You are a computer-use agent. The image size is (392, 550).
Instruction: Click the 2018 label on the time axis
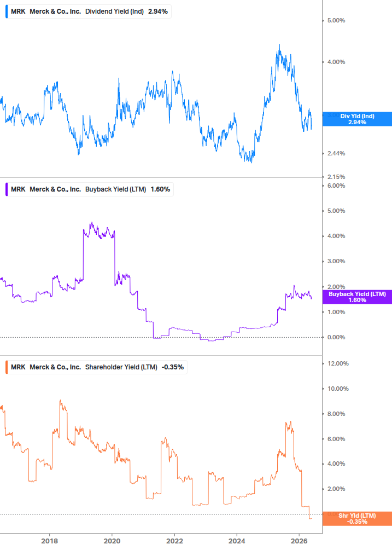[49, 541]
